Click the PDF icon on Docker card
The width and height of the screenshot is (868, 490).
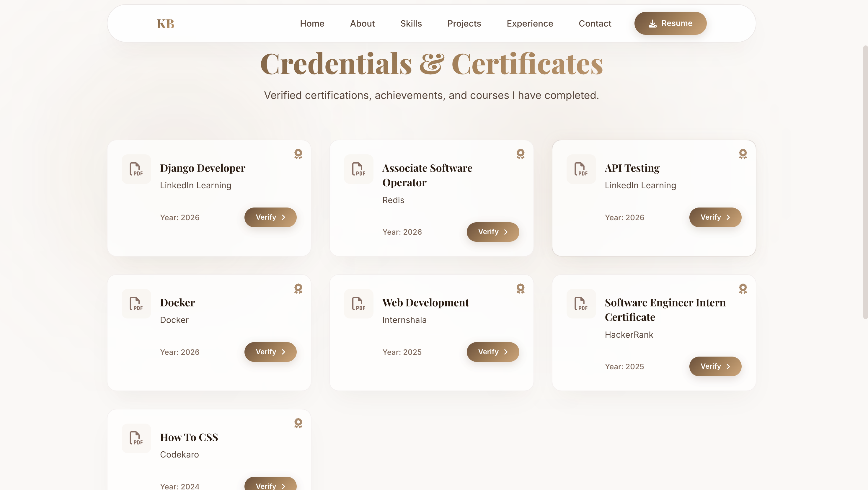click(136, 304)
